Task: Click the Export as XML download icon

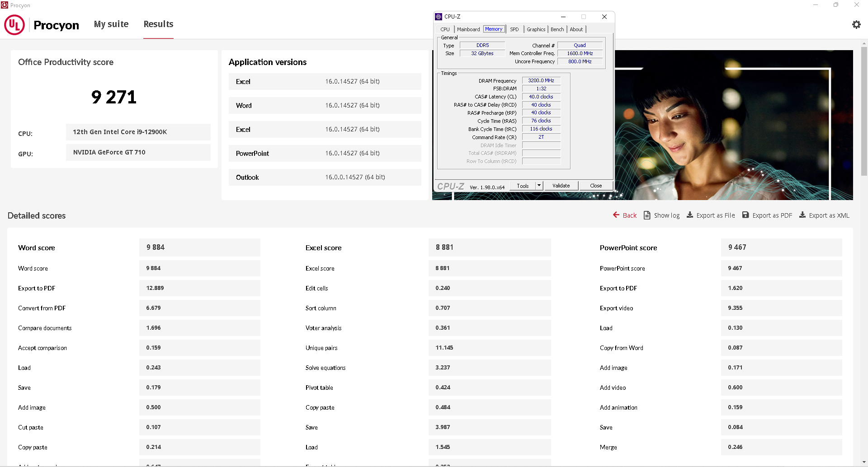Action: click(802, 215)
